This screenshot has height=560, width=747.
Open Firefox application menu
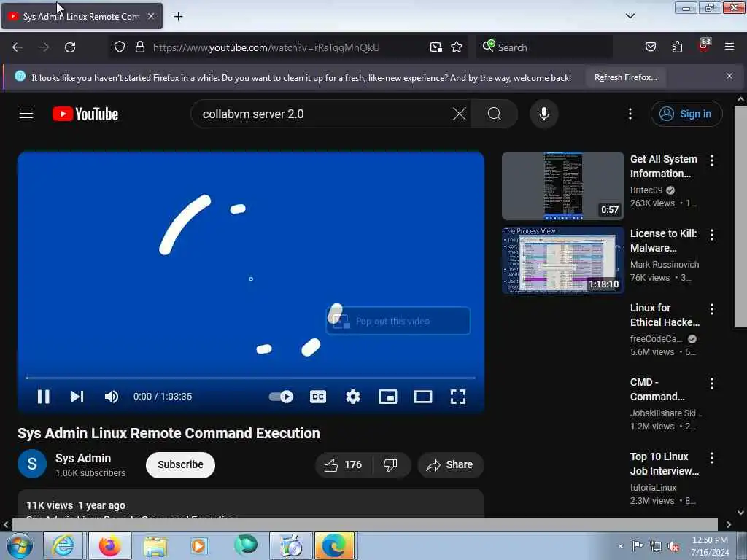(x=729, y=47)
